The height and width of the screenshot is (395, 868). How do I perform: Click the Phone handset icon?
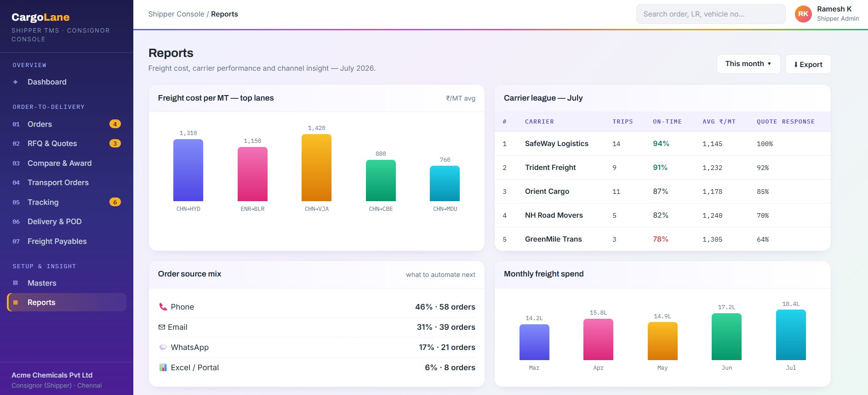163,307
